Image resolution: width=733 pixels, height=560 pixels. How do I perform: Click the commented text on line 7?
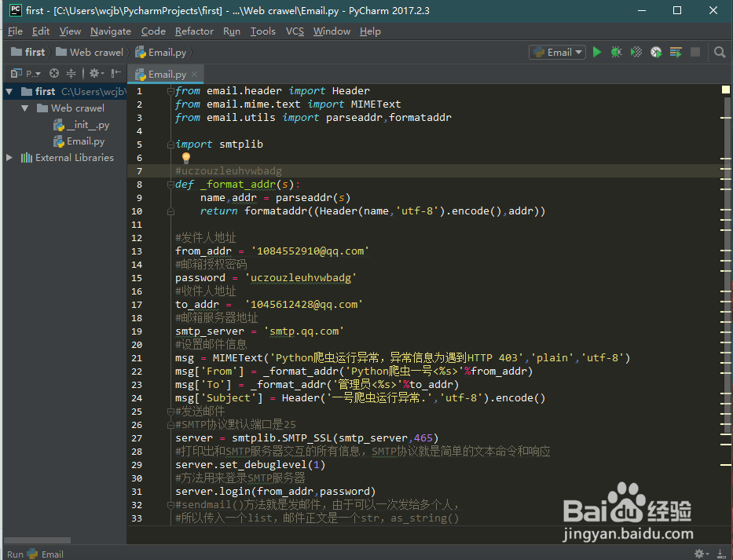pos(229,171)
